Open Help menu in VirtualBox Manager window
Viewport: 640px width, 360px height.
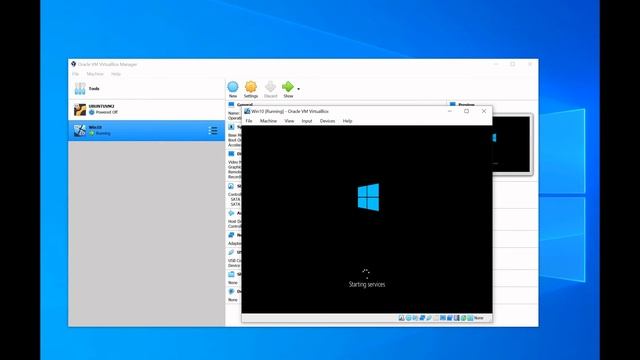click(116, 74)
